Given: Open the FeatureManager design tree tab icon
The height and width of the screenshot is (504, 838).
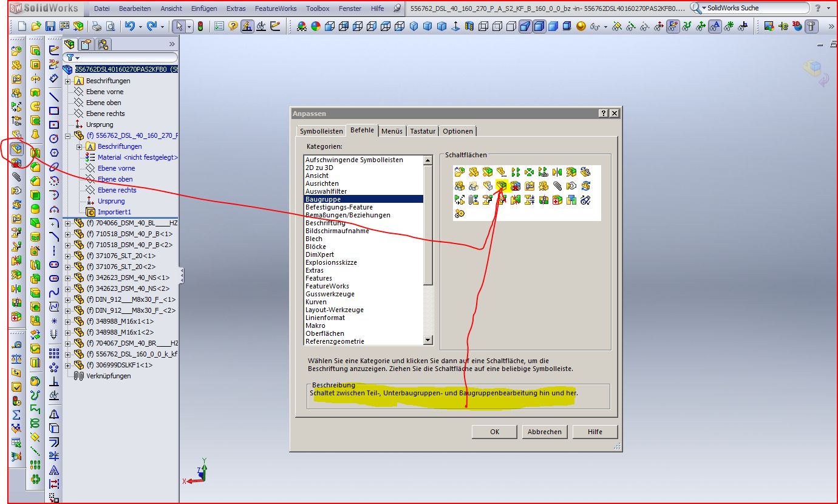Looking at the screenshot, I should (x=70, y=44).
